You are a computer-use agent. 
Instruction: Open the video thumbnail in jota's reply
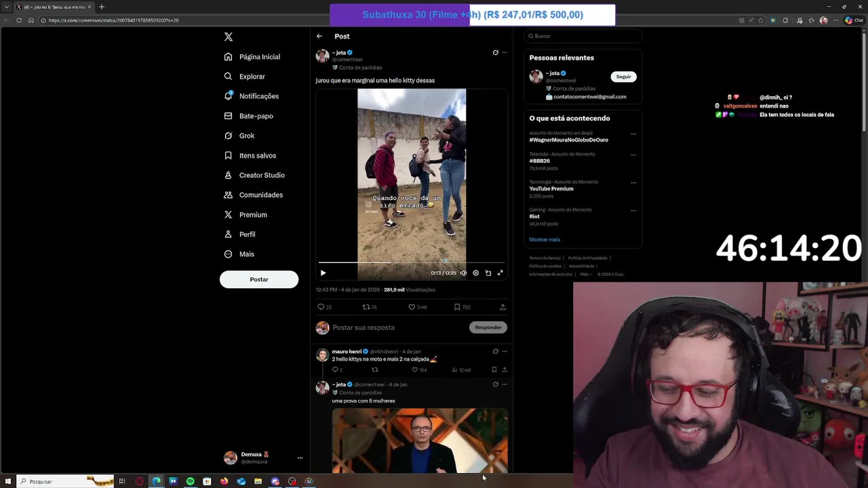coord(420,440)
